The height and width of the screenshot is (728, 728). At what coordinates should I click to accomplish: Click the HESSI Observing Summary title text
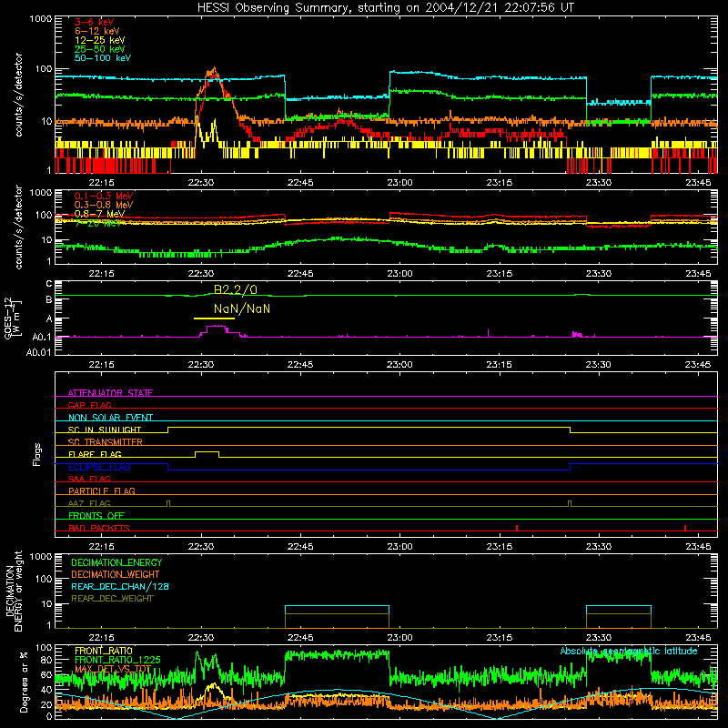385,8
